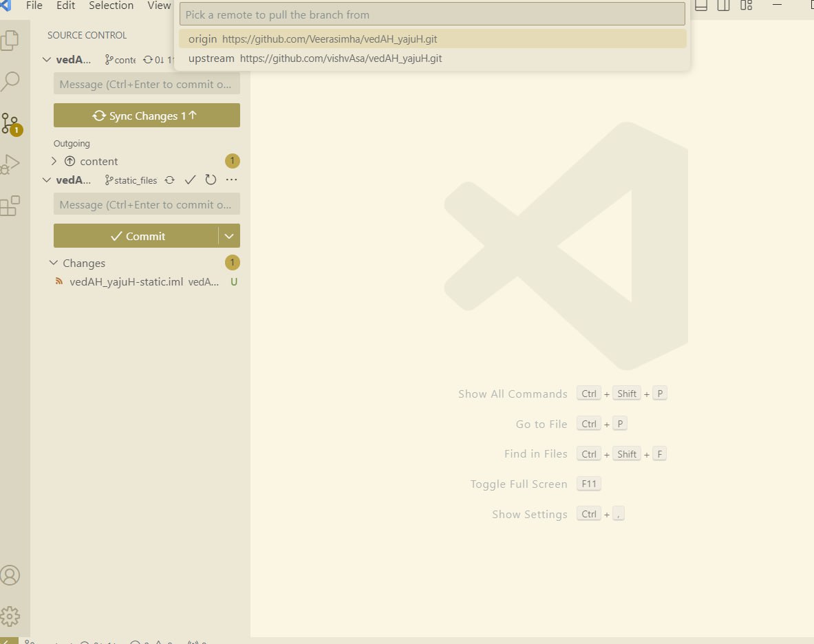Collapse the second vedA... static_files repository section
Screen dimensions: 814x644
(x=47, y=180)
